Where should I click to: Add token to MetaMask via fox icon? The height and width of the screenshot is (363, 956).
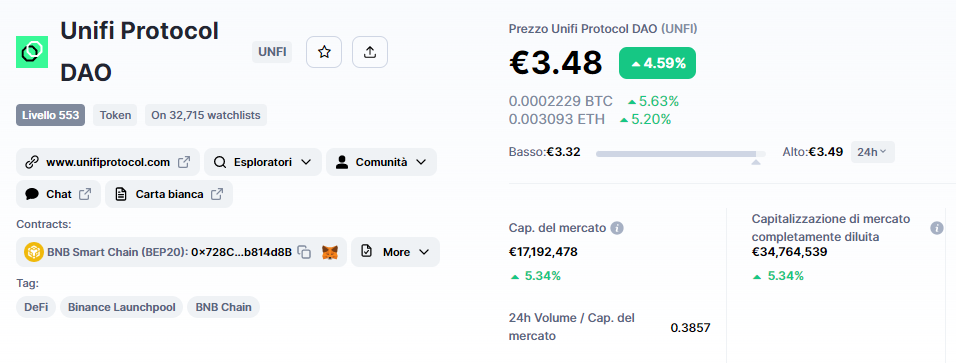pyautogui.click(x=330, y=252)
